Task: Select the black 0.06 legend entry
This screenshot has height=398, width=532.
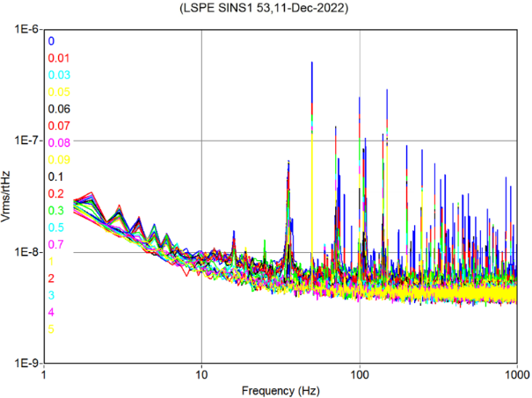Action: (58, 109)
